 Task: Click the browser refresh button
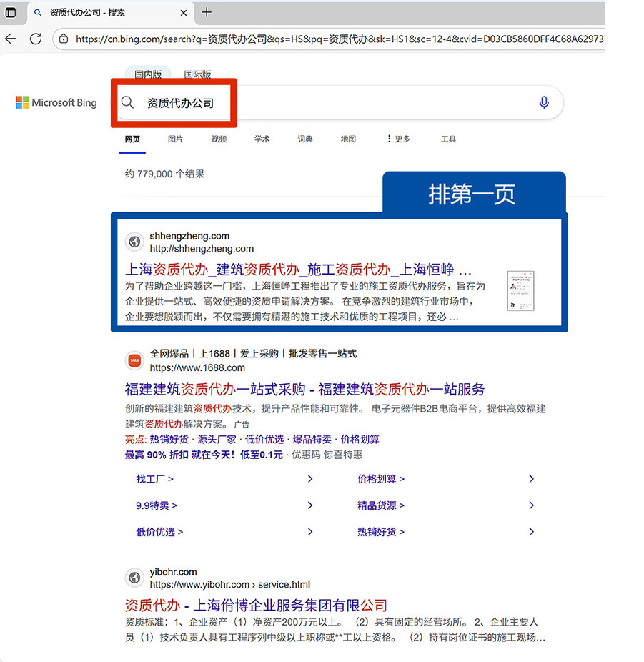pos(35,39)
